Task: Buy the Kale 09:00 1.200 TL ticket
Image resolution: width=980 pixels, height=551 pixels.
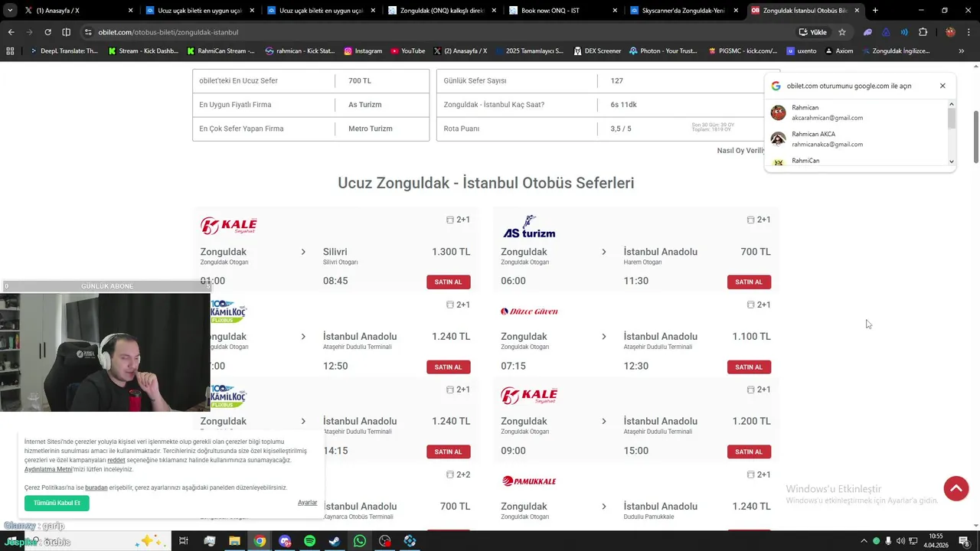Action: tap(749, 452)
